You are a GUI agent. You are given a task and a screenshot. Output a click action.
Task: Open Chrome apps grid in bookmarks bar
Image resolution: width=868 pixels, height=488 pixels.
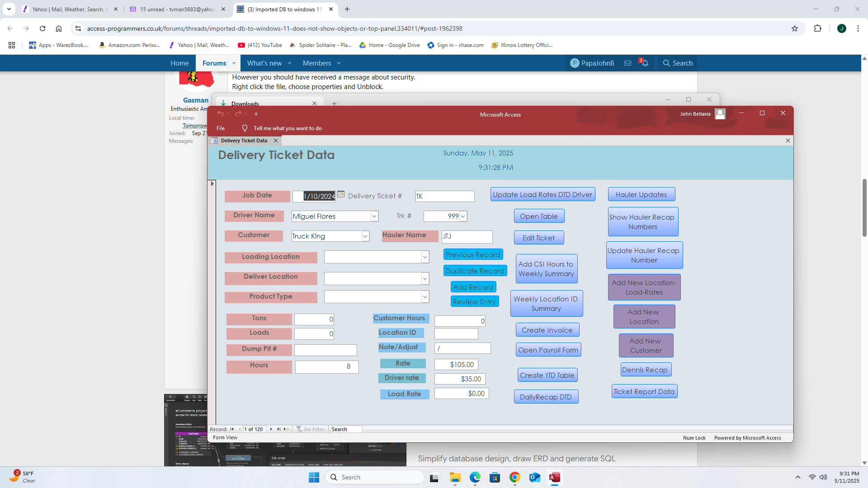click(x=12, y=45)
